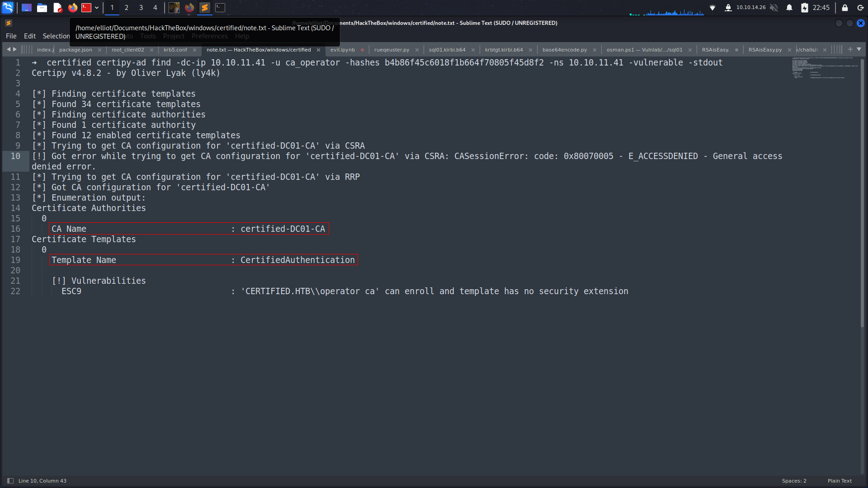Activate the Firefox taskbar window
Image resolution: width=868 pixels, height=488 pixels.
[x=189, y=8]
